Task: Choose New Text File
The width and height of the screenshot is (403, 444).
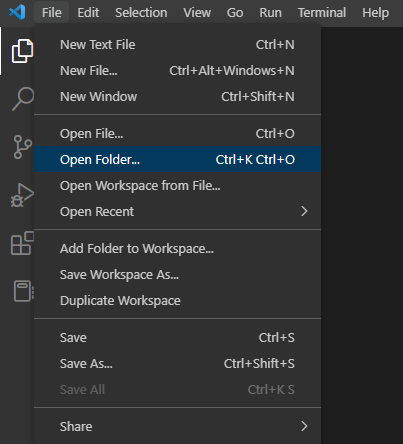Action: (177, 45)
